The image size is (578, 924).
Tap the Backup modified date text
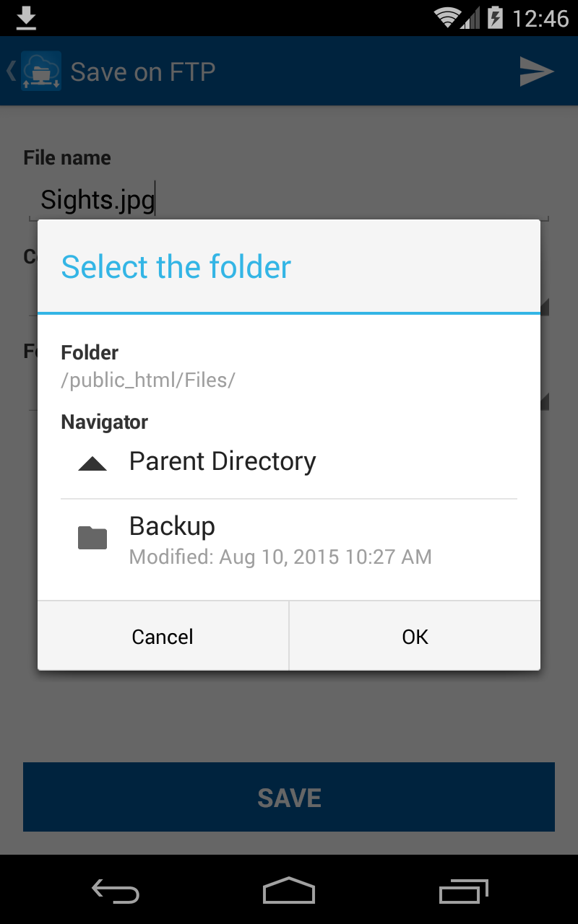pyautogui.click(x=280, y=557)
